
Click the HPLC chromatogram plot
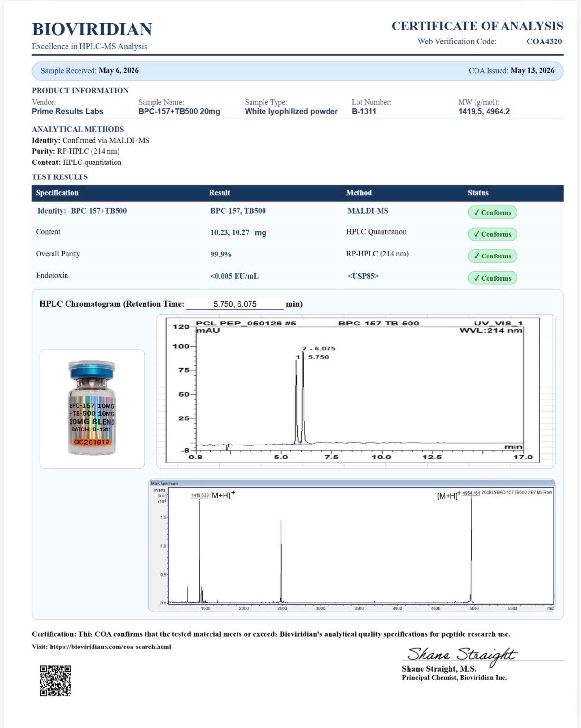[x=356, y=391]
